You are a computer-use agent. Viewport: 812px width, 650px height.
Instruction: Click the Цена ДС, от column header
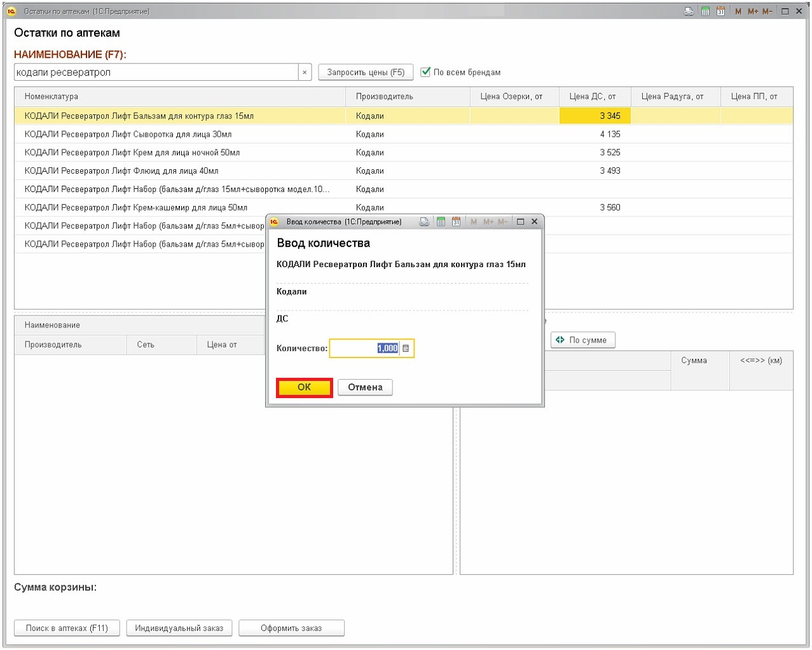[593, 97]
